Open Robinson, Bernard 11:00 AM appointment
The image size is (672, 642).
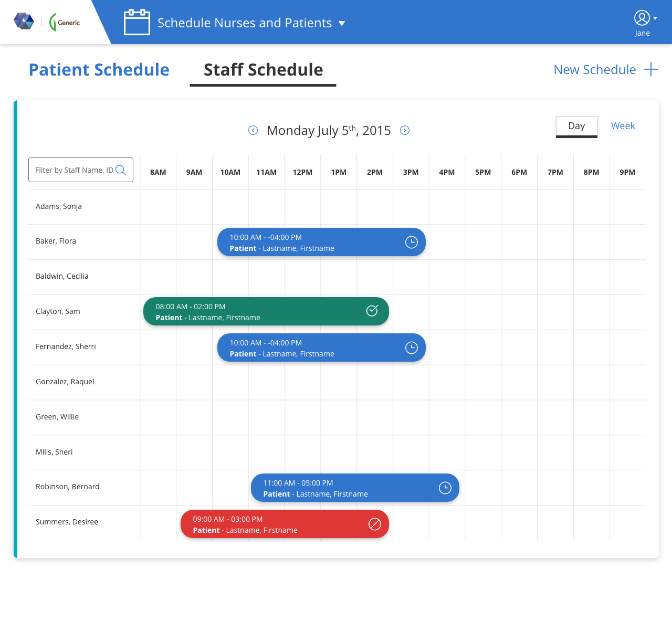click(x=355, y=488)
